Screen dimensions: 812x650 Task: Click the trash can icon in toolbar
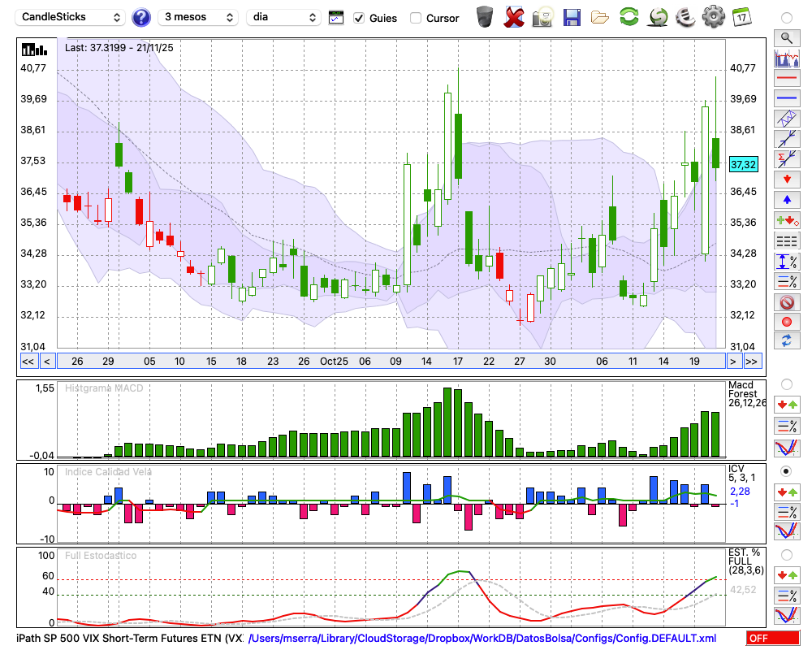(x=485, y=17)
